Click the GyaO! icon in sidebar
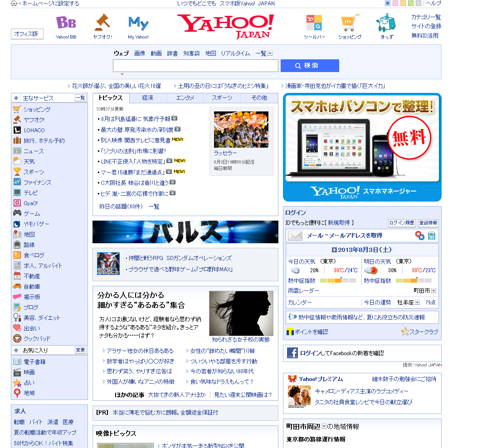This screenshot has height=448, width=482. (x=17, y=203)
